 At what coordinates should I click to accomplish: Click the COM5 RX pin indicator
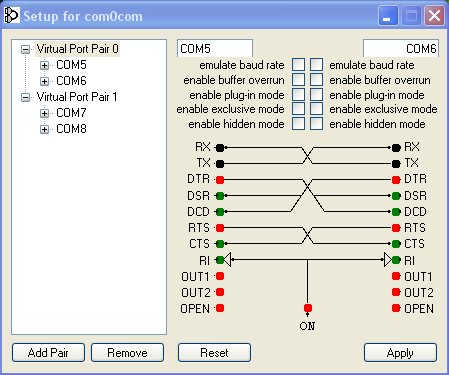tap(220, 148)
